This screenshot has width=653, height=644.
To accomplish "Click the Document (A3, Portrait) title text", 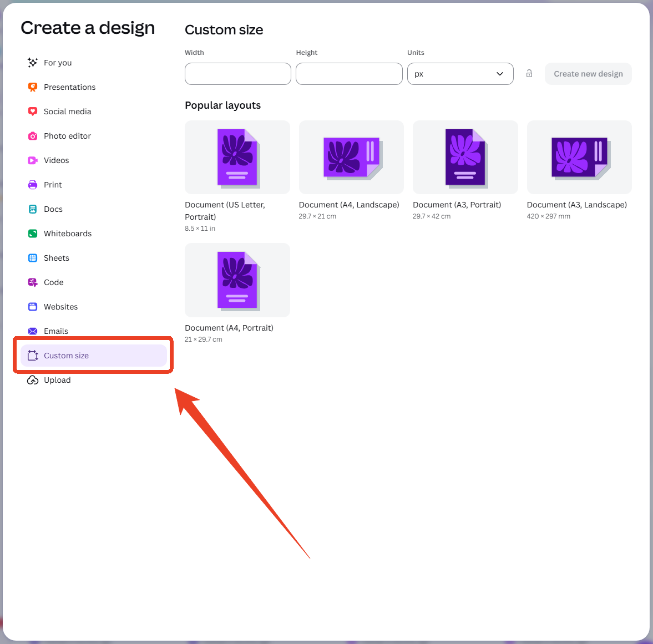I will coord(457,205).
